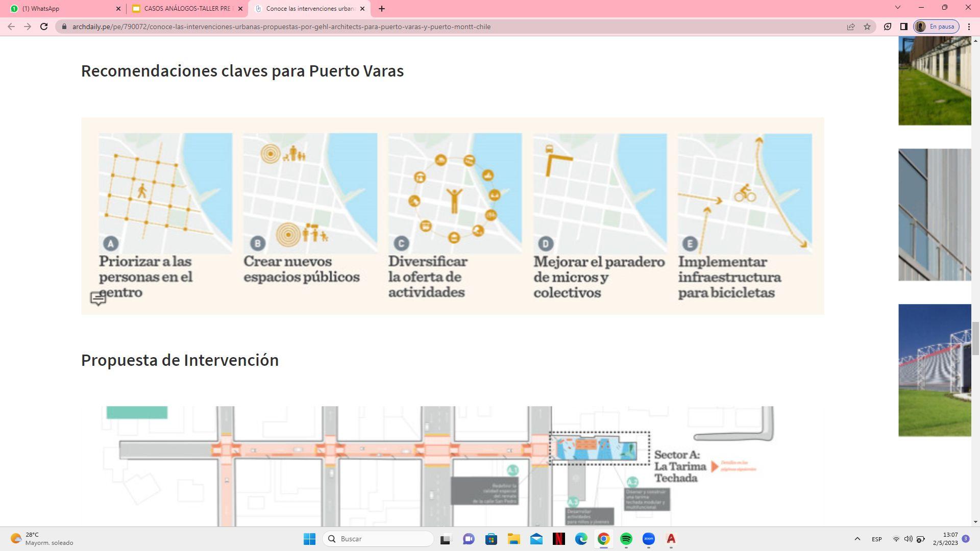Viewport: 980px width, 551px height.
Task: Close the Conoce las intervenciones tab
Action: (x=362, y=9)
